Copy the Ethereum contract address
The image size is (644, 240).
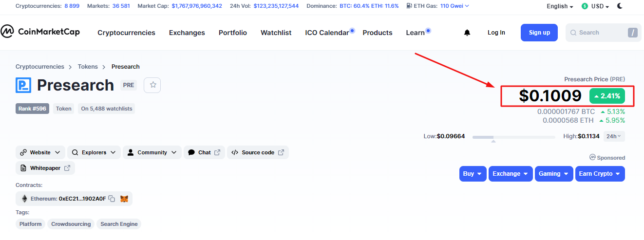pos(112,199)
